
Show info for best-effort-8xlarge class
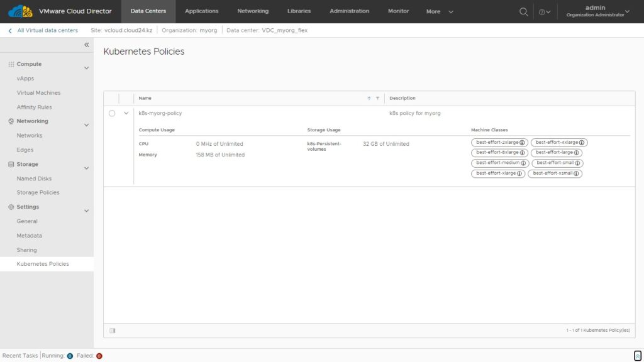522,153
